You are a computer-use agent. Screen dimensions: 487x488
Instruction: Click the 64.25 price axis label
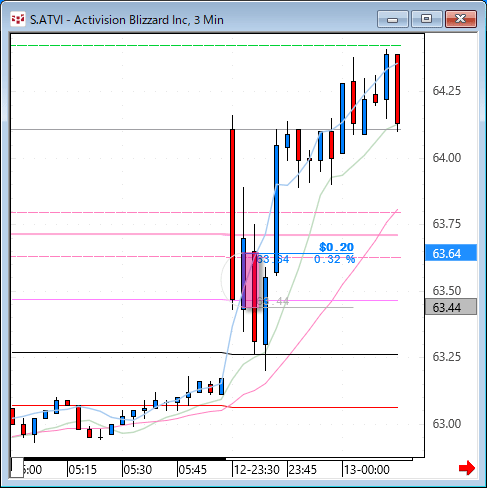coord(446,91)
